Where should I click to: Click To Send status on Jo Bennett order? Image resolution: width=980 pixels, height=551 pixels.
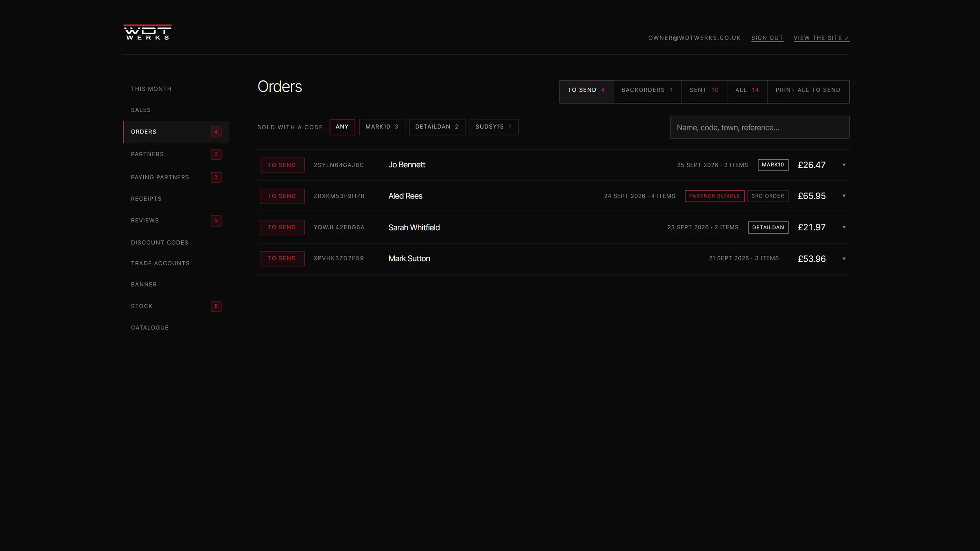(x=282, y=165)
